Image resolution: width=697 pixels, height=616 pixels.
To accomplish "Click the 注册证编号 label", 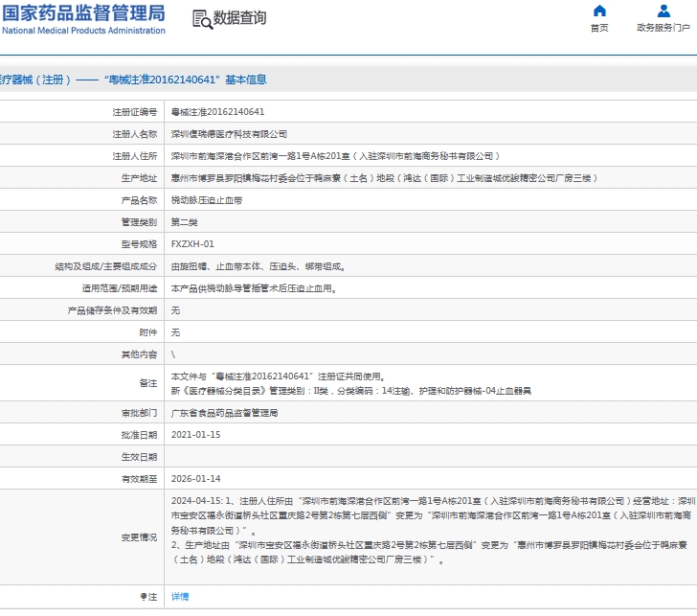I will 135,112.
